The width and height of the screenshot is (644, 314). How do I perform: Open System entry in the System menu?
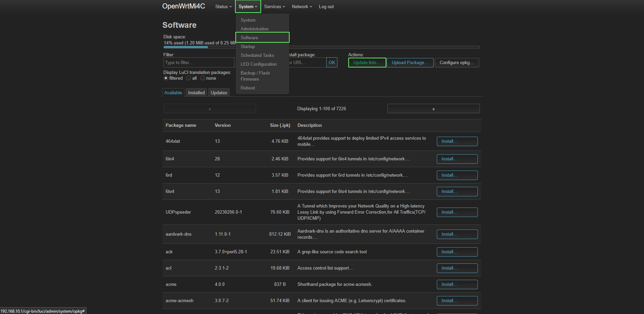[x=262, y=20]
